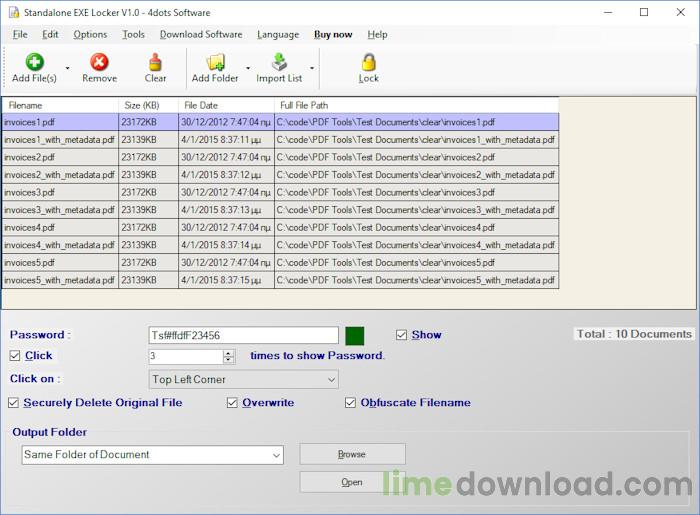The image size is (700, 515).
Task: Open the Download Software menu
Action: coord(201,34)
